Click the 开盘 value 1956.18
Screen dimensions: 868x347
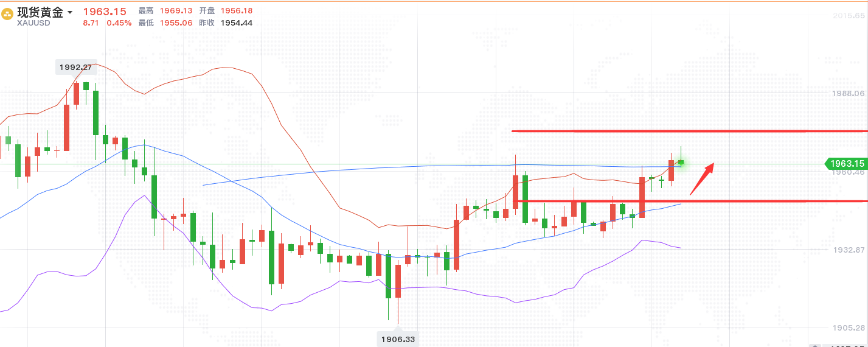(237, 11)
